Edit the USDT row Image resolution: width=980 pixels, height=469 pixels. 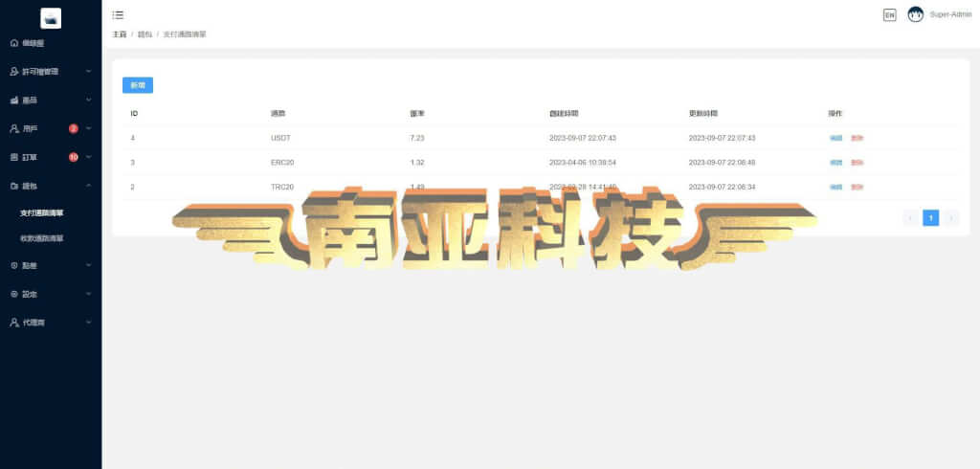835,138
